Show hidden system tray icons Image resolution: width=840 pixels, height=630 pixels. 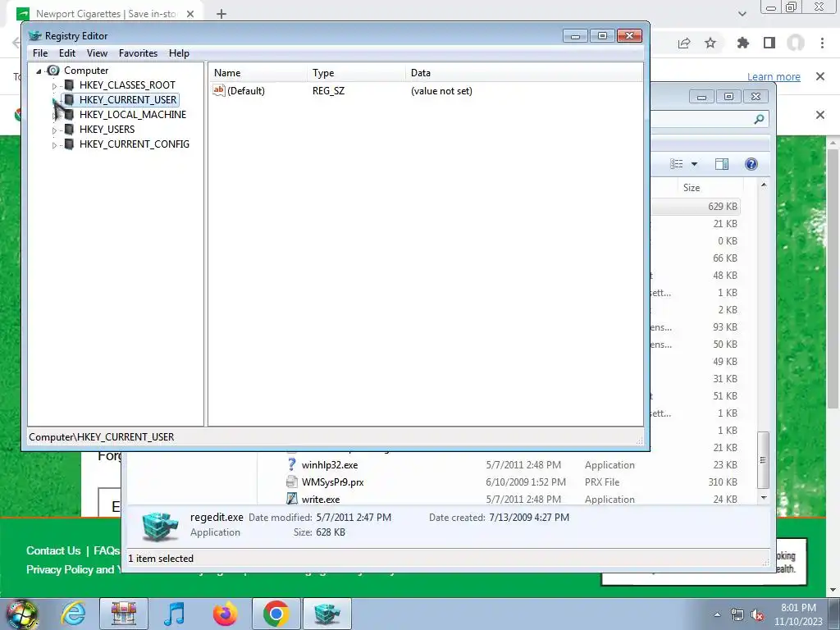[x=717, y=615]
